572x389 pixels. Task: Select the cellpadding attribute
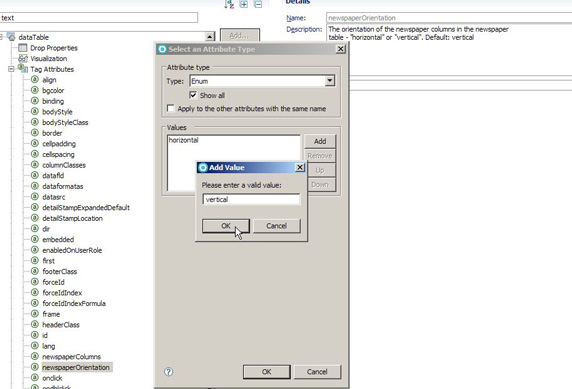click(x=59, y=144)
